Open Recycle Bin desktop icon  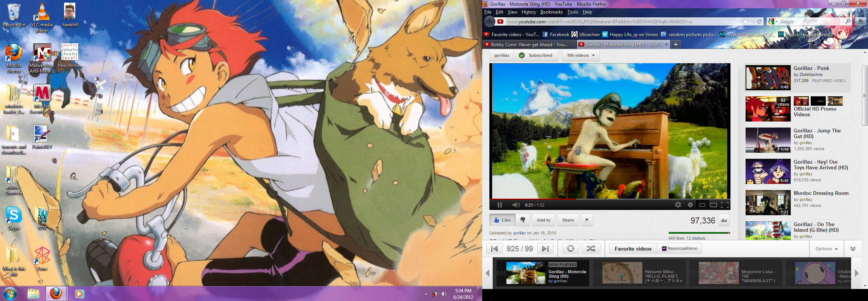pyautogui.click(x=14, y=15)
